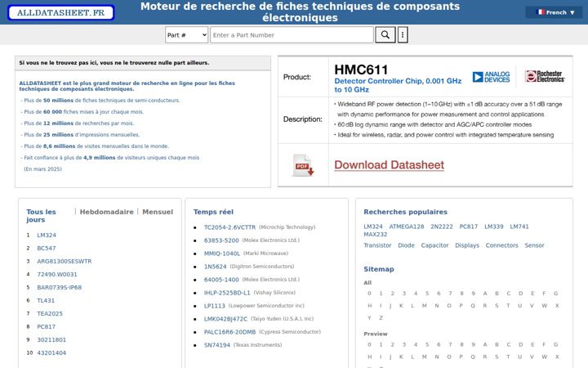
Task: Open the HMC611 product title
Action: point(361,70)
